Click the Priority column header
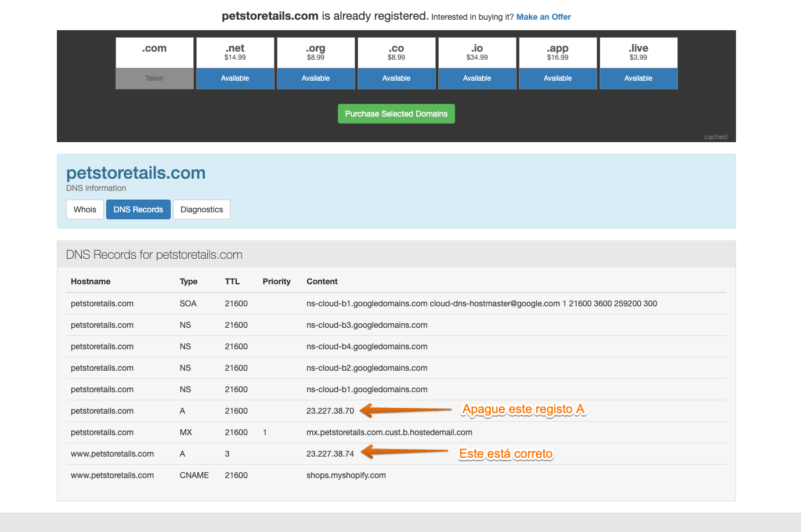Screen dimensions: 801x532 click(x=276, y=281)
